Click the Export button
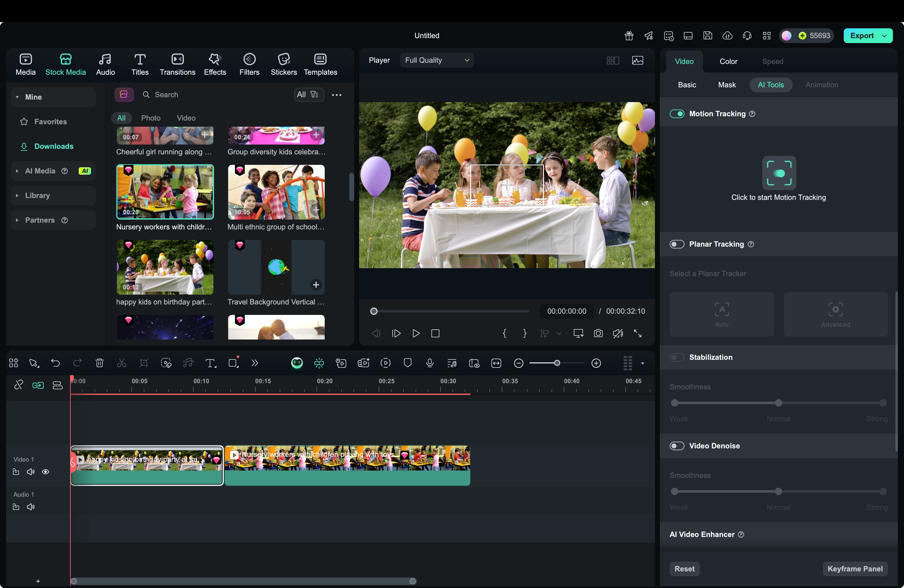This screenshot has height=588, width=904. (x=862, y=36)
